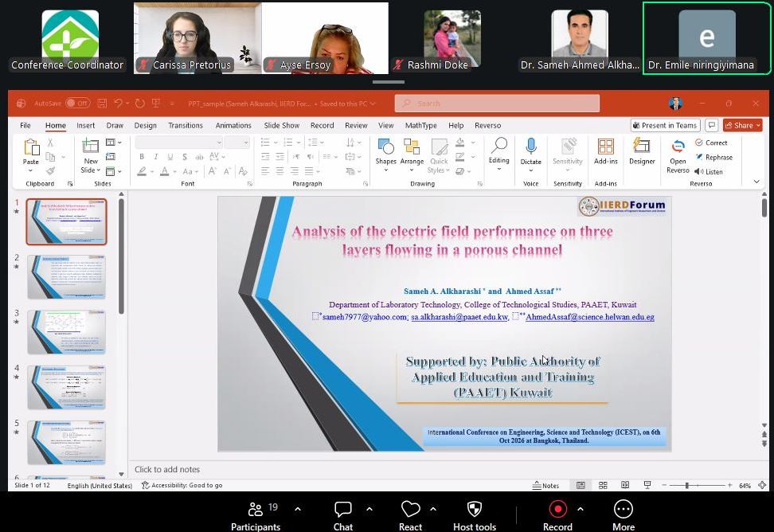Click the Paste clipboard icon

31,147
